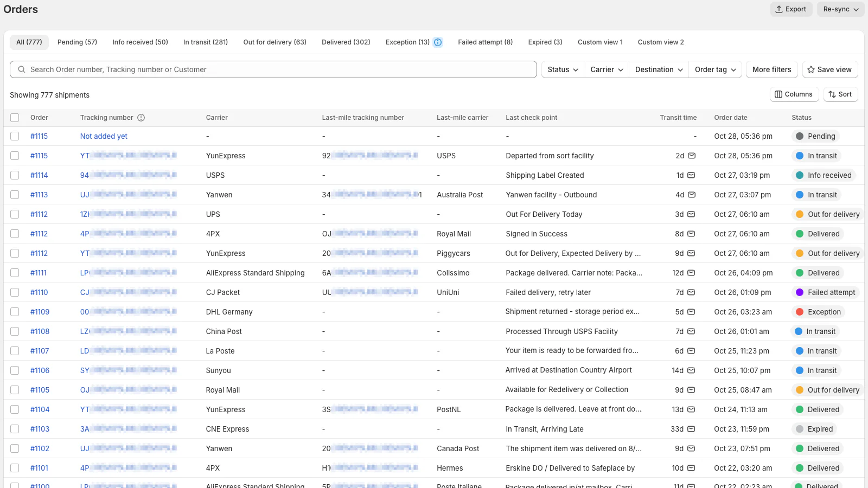Click transit icon in Yanwen 4d row
Viewport: 868px width, 488px height.
[691, 195]
